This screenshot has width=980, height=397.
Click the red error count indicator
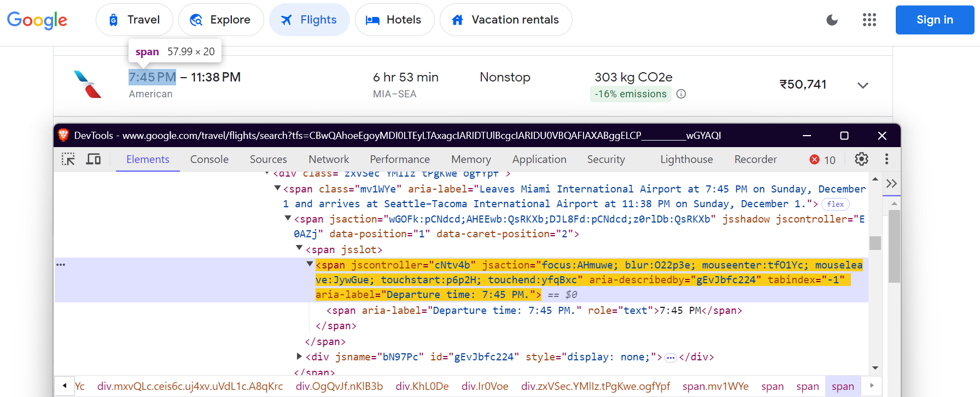pyautogui.click(x=822, y=160)
